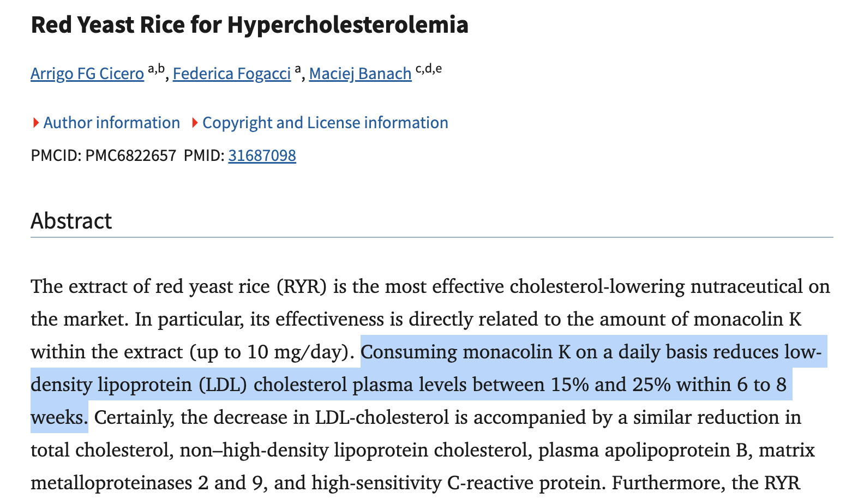Click red triangle beside Copyright and License
This screenshot has width=852, height=504.
tap(195, 123)
